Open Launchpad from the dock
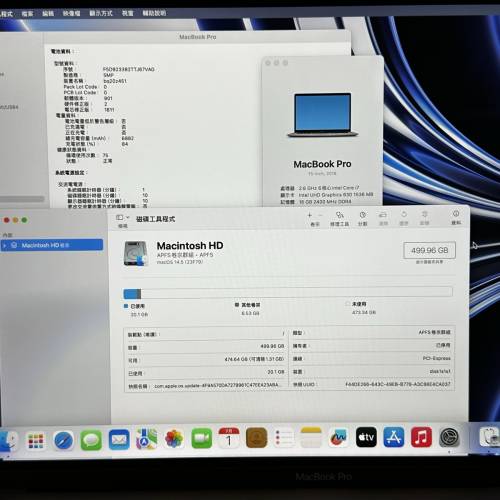The image size is (500, 500). click(36, 441)
